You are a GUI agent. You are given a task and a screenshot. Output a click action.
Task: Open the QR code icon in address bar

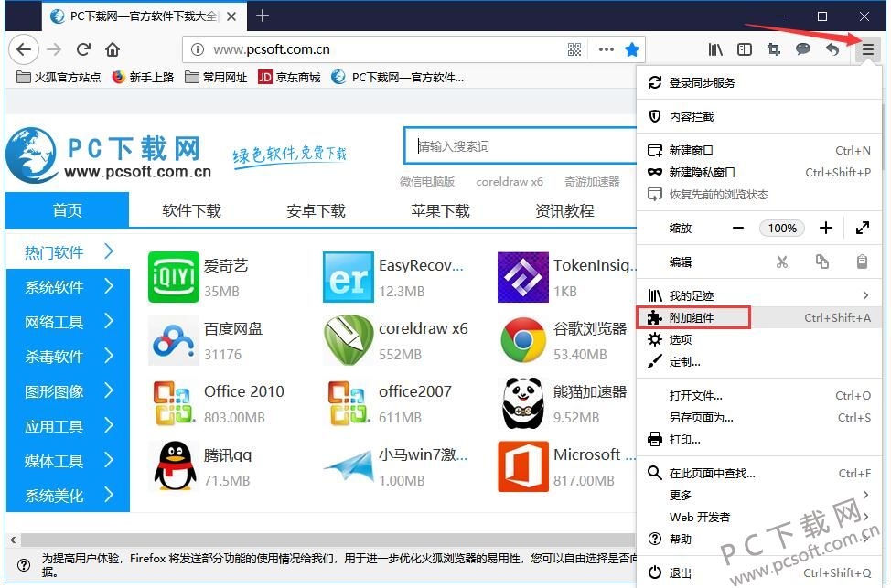(x=574, y=49)
